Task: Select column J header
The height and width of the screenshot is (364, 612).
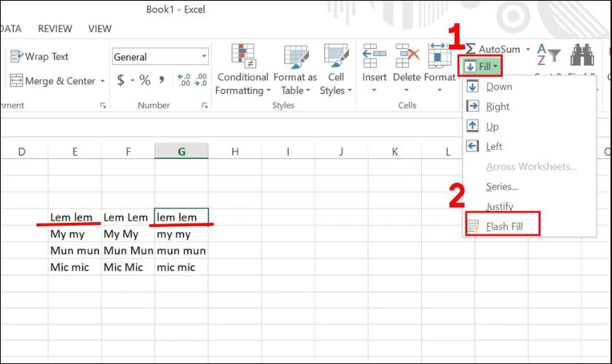Action: [342, 151]
